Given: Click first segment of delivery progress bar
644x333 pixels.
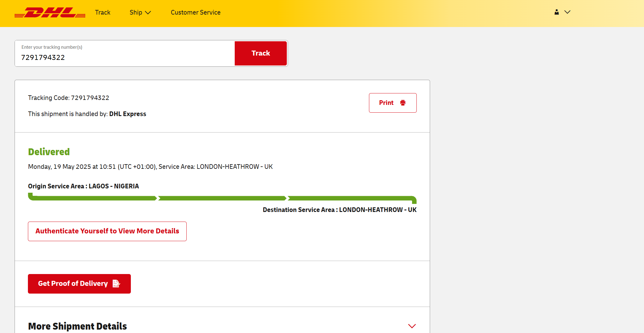Looking at the screenshot, I should point(92,197).
